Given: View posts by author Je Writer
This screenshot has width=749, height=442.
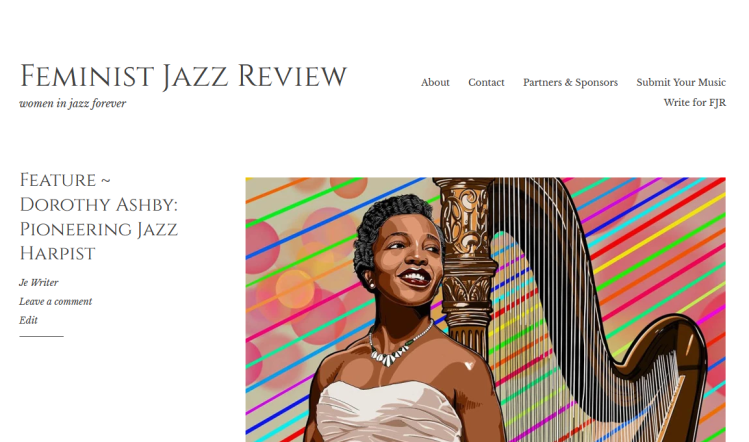Looking at the screenshot, I should [39, 282].
